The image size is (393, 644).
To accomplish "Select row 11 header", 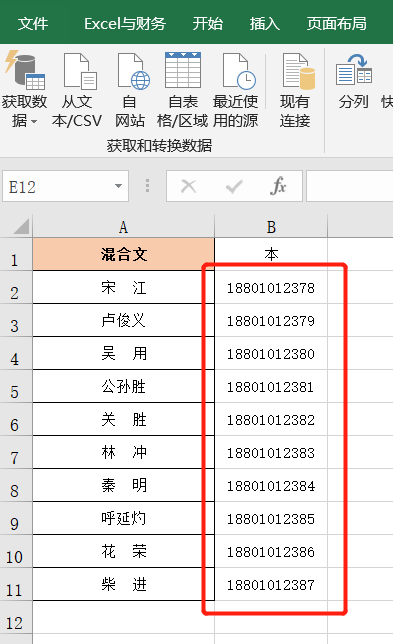I will tap(16, 584).
